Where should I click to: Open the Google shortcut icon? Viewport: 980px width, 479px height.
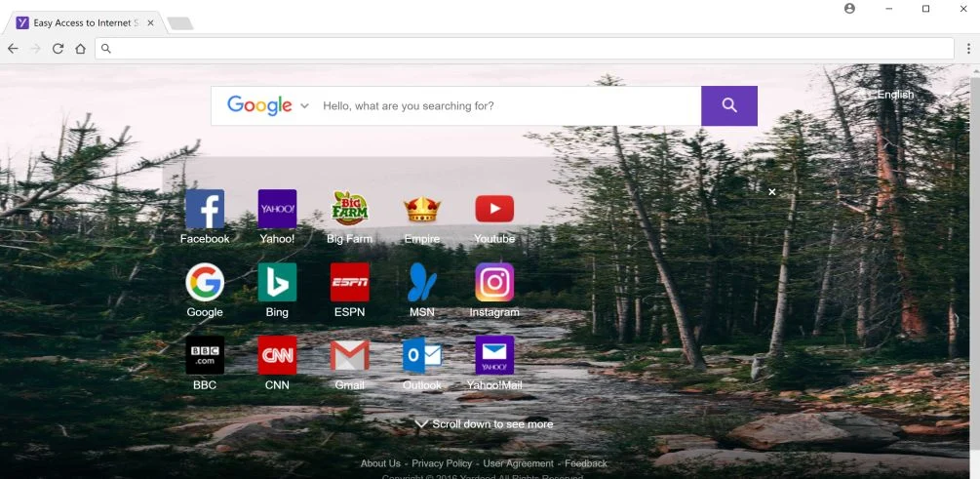point(205,282)
